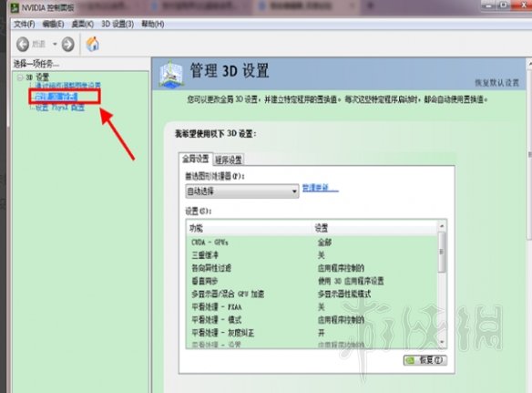Select the 各向异性过滤 setting row
This screenshot has height=393, width=532.
[x=312, y=268]
